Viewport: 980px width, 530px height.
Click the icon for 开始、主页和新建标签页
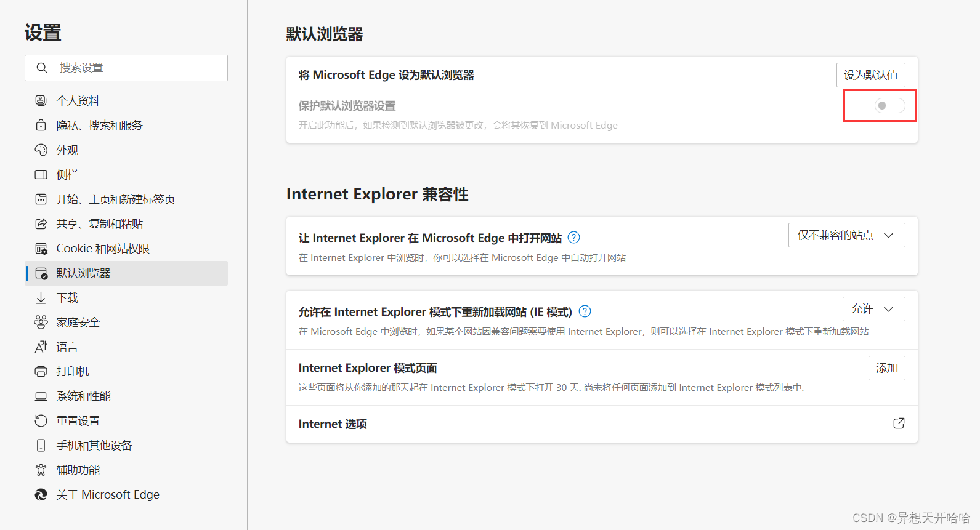[x=41, y=199]
